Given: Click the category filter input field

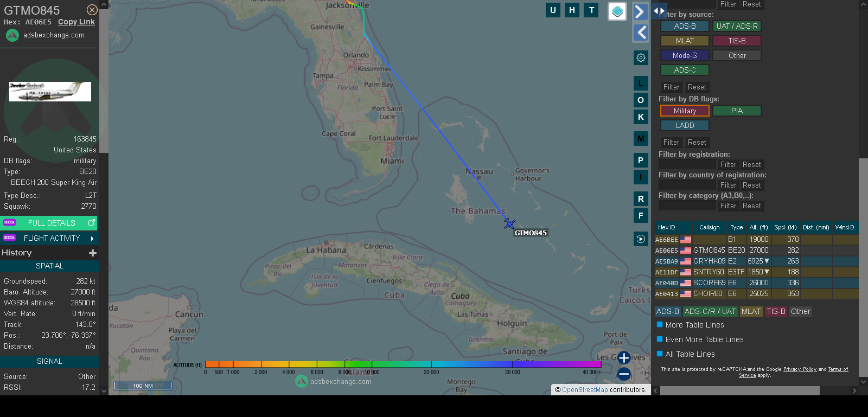Looking at the screenshot, I should tap(687, 206).
